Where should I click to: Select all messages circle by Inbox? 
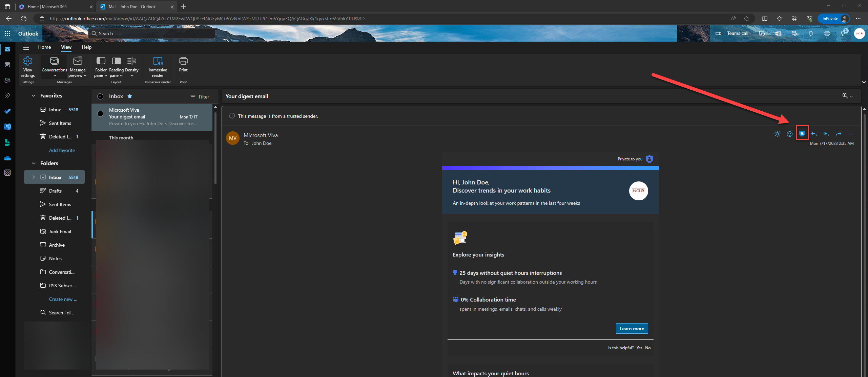tap(100, 96)
